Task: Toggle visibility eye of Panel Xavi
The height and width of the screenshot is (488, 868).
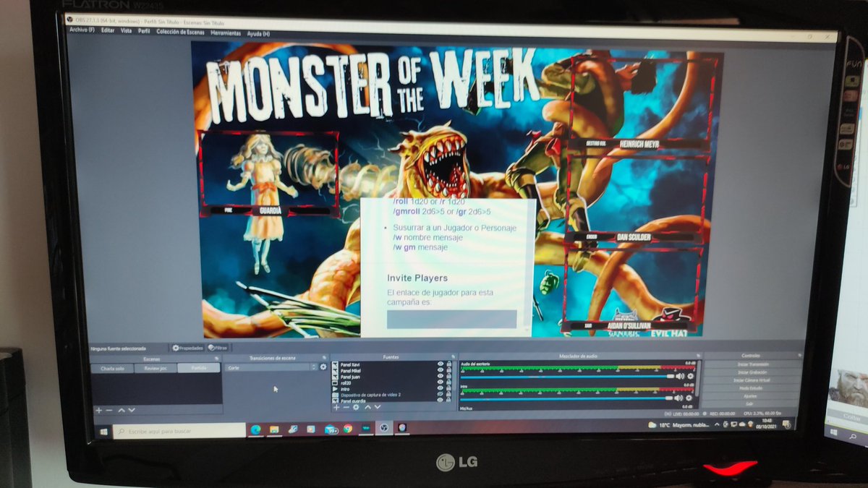Action: (x=441, y=364)
